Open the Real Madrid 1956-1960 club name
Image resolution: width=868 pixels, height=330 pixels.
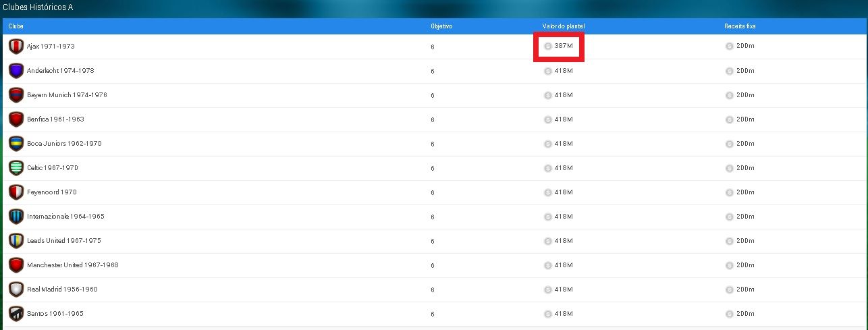[x=62, y=290]
